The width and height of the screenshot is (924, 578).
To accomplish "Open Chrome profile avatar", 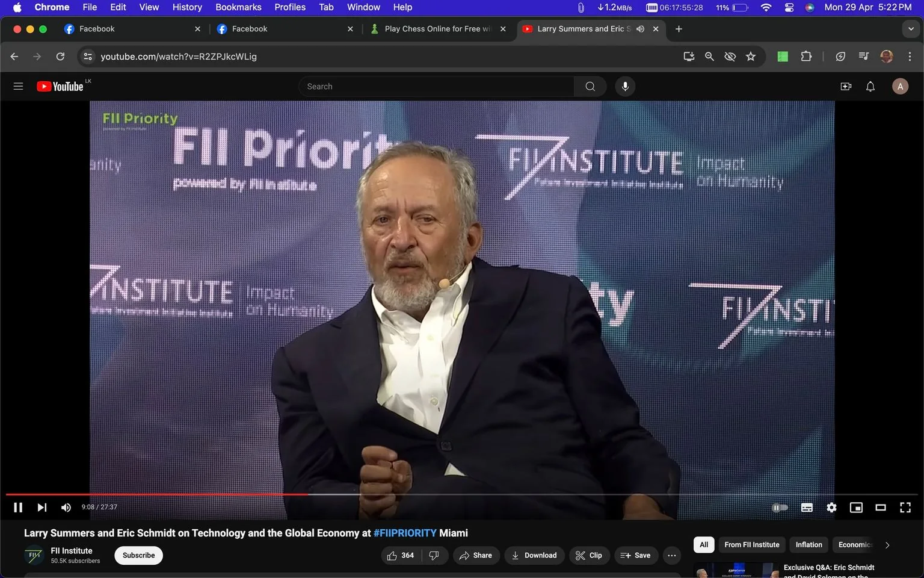I will (x=887, y=56).
